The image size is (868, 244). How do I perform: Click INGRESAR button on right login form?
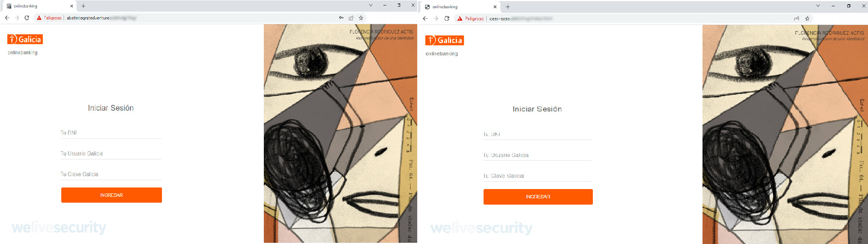click(538, 197)
